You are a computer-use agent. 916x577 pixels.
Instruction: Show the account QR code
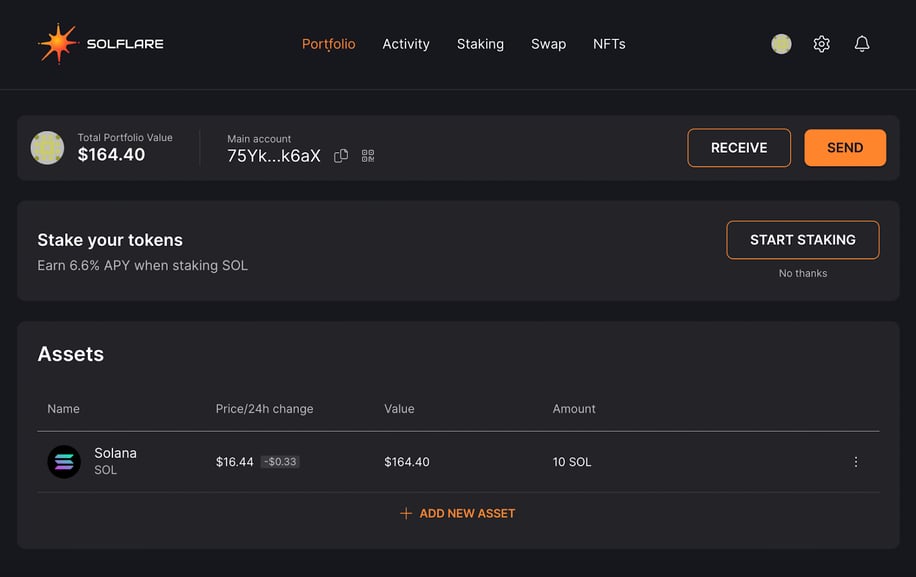point(368,156)
